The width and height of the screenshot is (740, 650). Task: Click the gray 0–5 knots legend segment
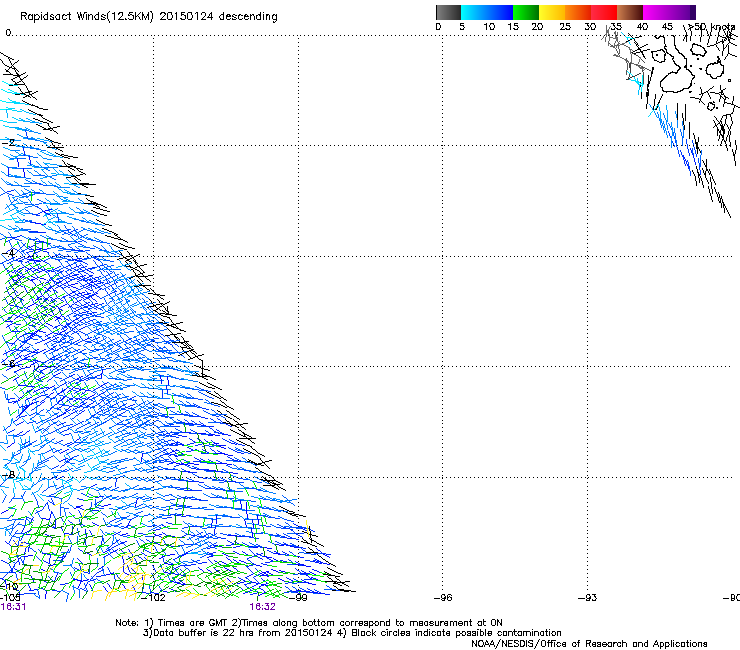click(448, 12)
